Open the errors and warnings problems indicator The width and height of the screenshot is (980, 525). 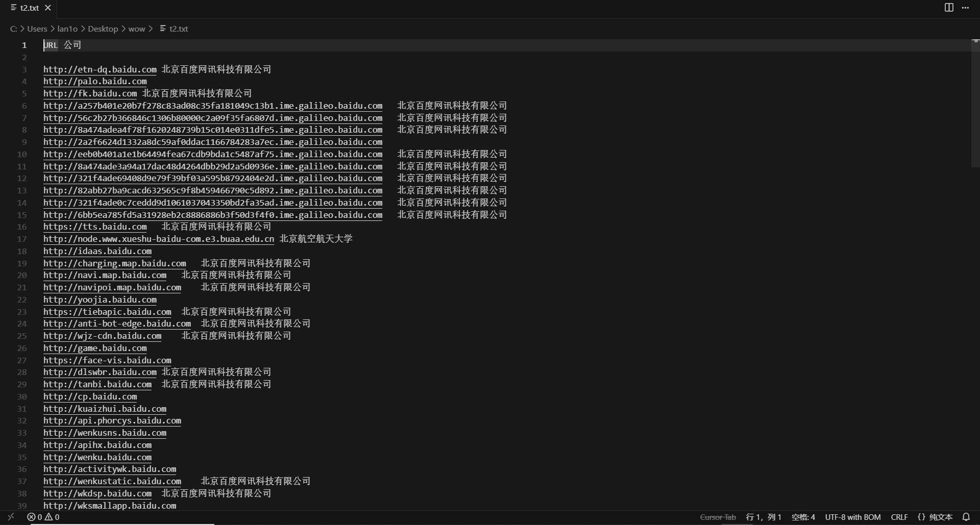click(x=43, y=517)
